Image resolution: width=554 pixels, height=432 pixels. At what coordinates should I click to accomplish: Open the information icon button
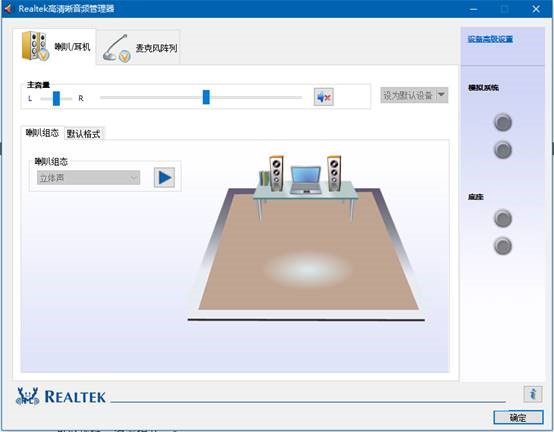tap(533, 393)
